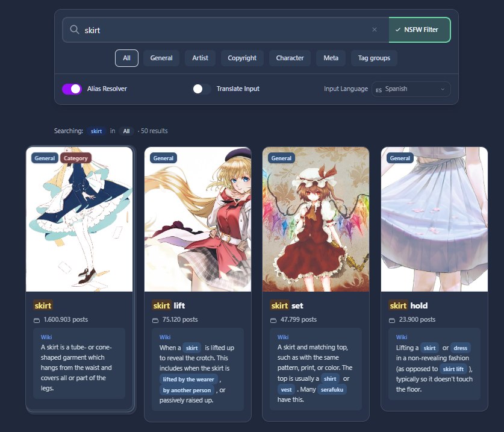Click the 75.120 posts count
The width and height of the screenshot is (504, 432).
coord(180,319)
